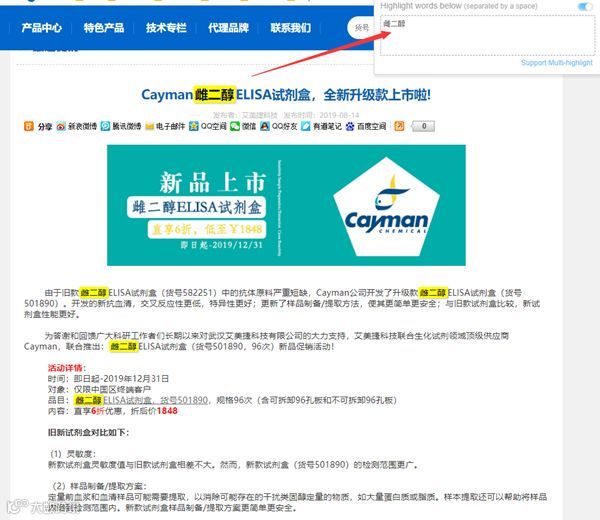Share to 微信 green icon
This screenshot has width=600, height=520.
coord(235,126)
